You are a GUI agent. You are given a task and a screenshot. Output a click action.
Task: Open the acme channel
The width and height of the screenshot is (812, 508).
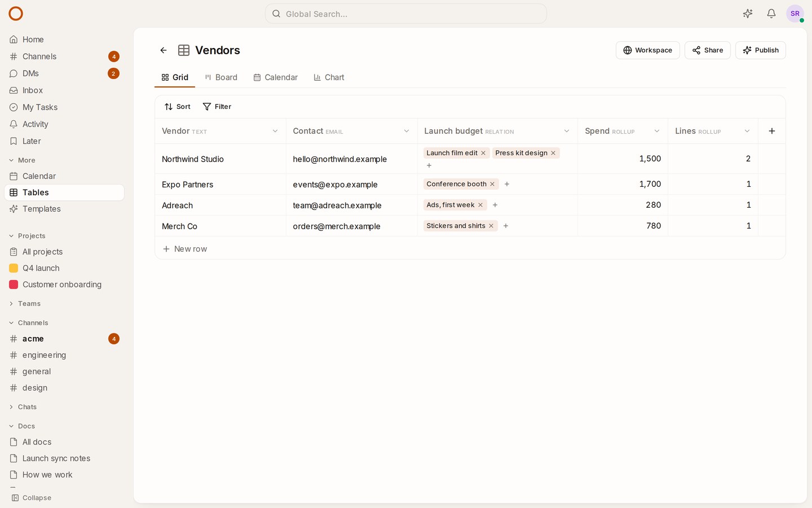[x=64, y=339]
